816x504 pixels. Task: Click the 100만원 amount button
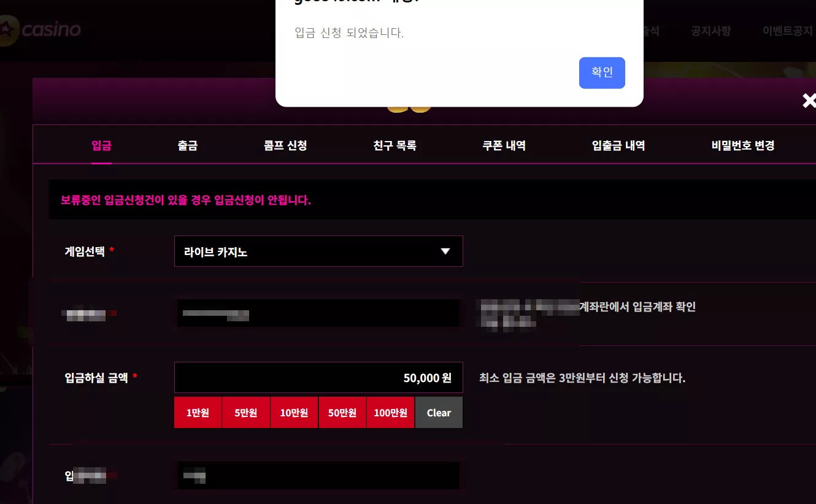390,413
